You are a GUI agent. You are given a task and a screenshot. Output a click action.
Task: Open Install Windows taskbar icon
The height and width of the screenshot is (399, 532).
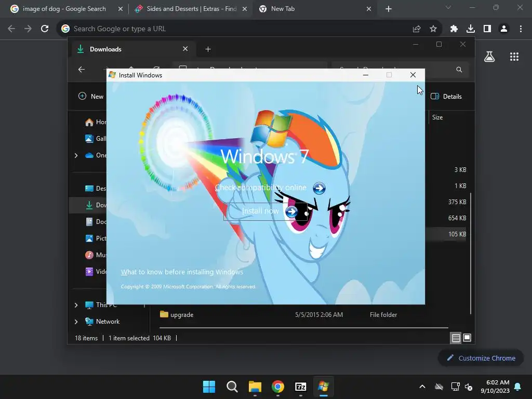tap(323, 387)
